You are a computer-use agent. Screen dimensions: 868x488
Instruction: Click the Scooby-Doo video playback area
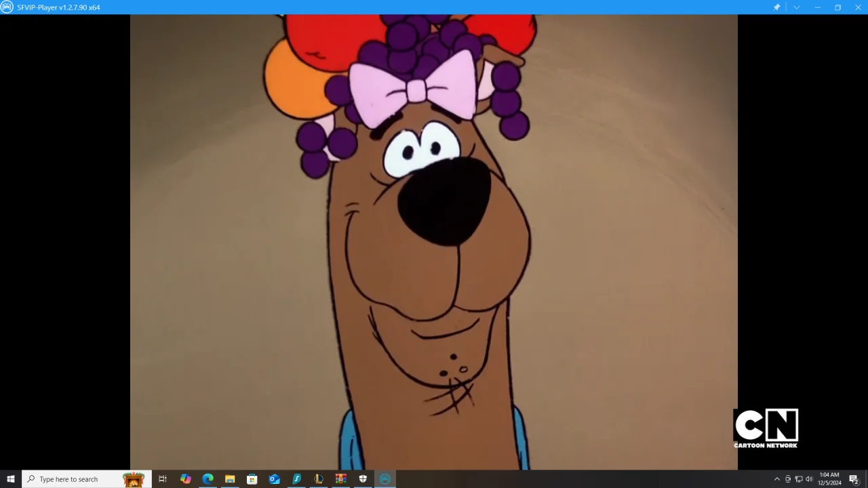(x=434, y=242)
